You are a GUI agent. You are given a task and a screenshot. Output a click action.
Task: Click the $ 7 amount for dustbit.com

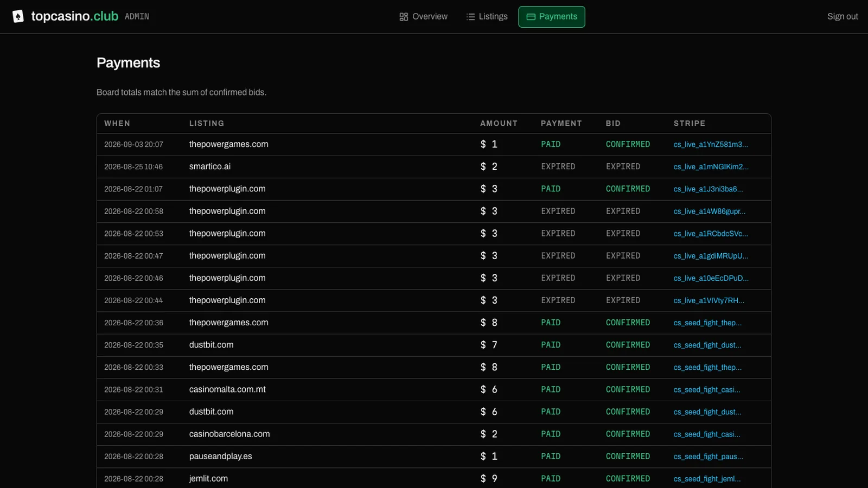[489, 345]
